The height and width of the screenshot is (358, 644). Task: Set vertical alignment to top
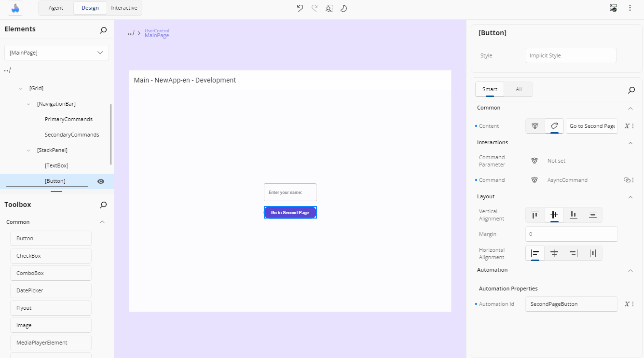point(535,215)
